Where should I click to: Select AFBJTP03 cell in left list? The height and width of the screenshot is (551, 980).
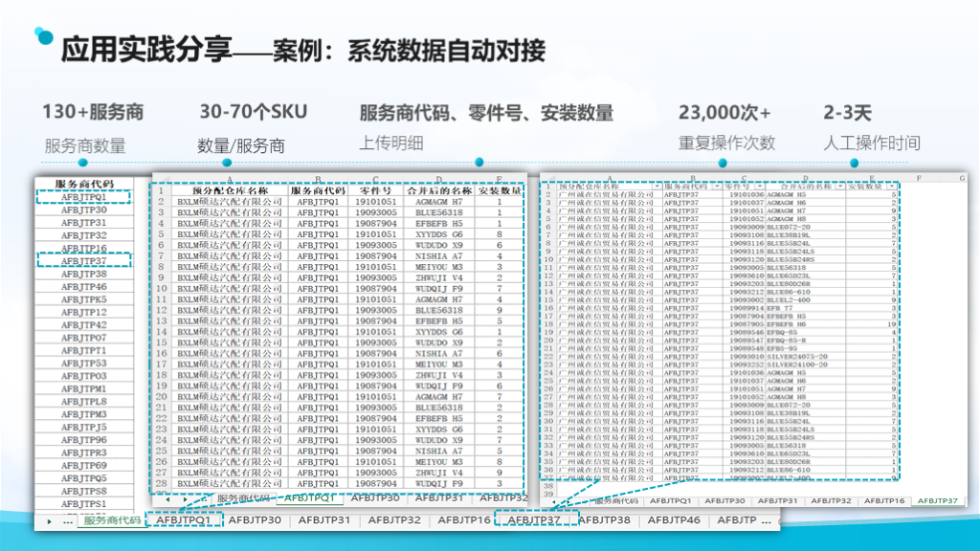84,376
